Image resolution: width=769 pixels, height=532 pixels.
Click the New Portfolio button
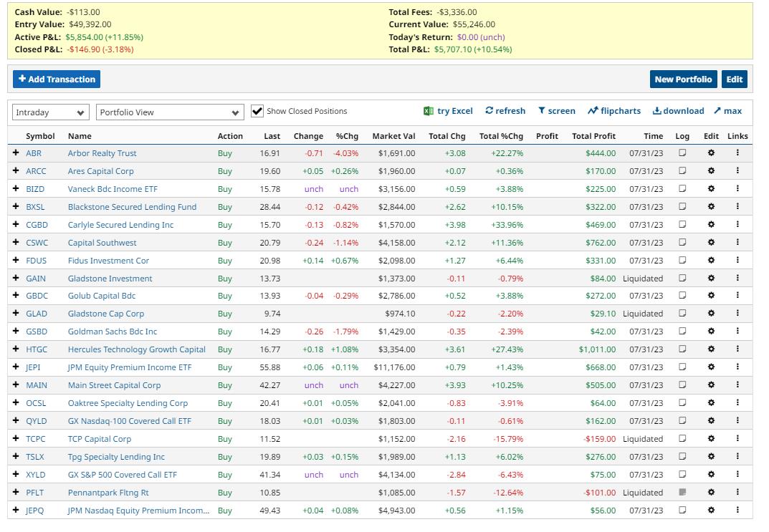[x=683, y=79]
